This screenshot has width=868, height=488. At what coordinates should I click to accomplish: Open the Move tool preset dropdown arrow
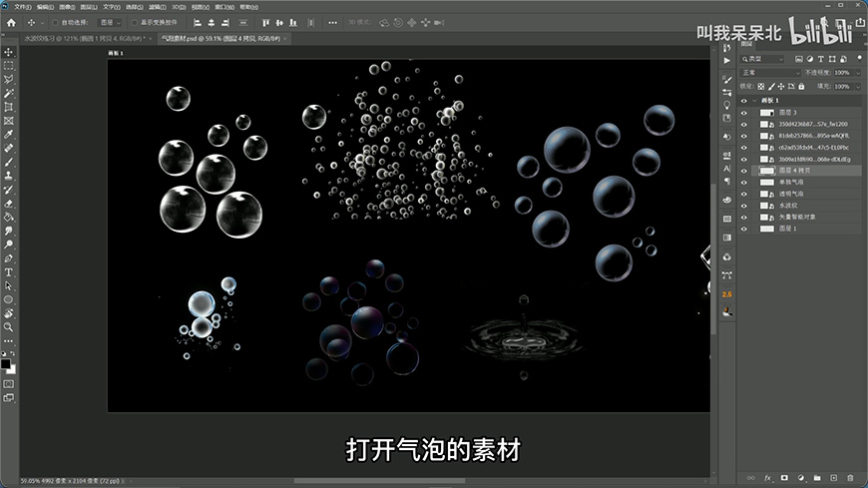pyautogui.click(x=42, y=23)
